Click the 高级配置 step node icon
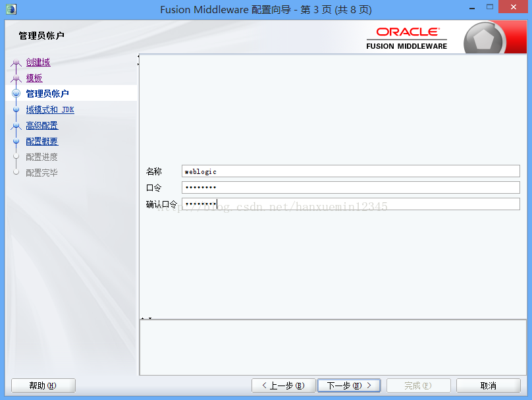 pos(16,126)
